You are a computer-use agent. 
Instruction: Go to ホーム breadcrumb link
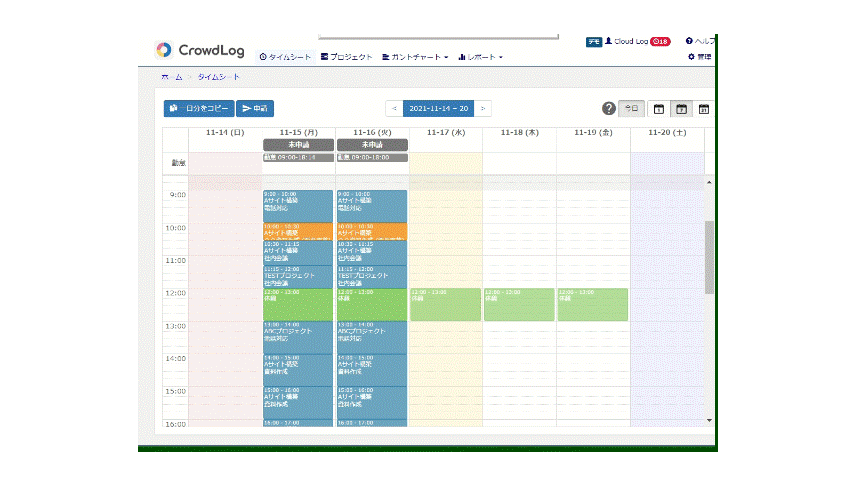(172, 77)
